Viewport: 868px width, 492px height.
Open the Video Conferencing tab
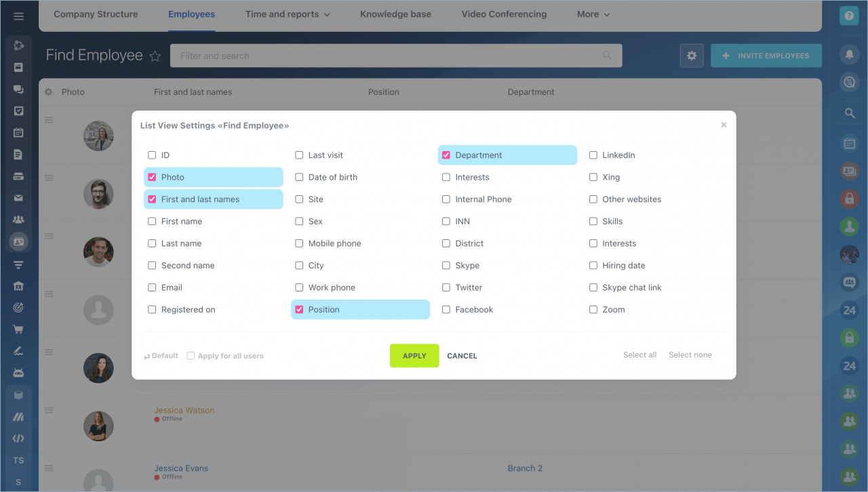pos(504,14)
